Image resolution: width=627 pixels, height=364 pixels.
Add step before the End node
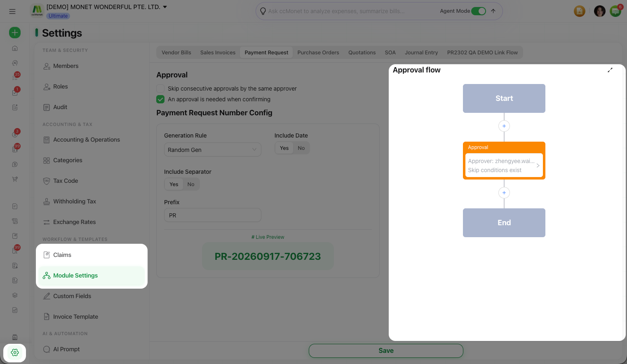coord(504,193)
